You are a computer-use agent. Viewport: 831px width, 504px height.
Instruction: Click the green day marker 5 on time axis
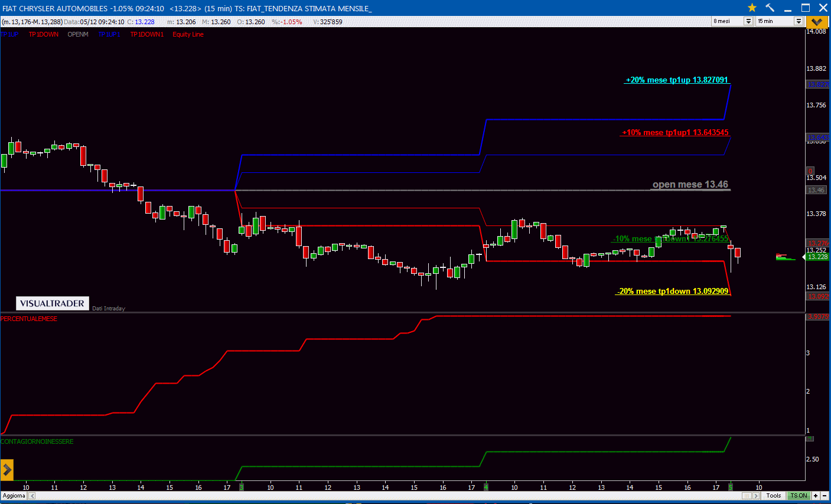pos(730,487)
